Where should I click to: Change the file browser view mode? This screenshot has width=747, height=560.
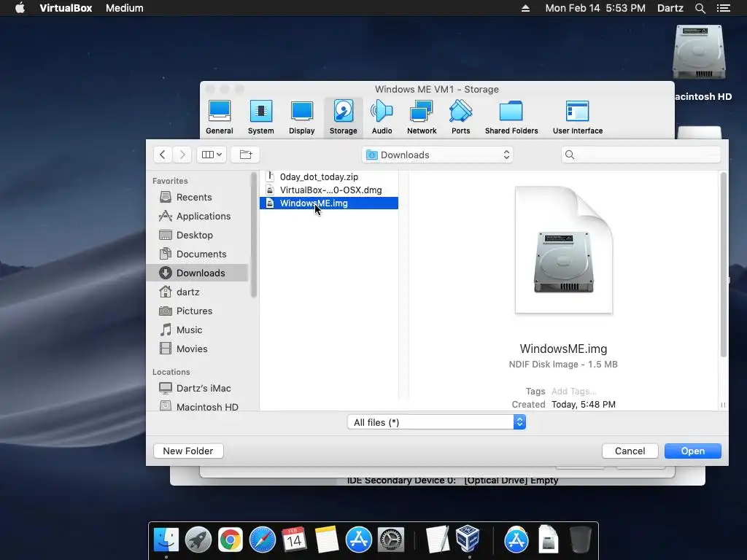point(212,155)
